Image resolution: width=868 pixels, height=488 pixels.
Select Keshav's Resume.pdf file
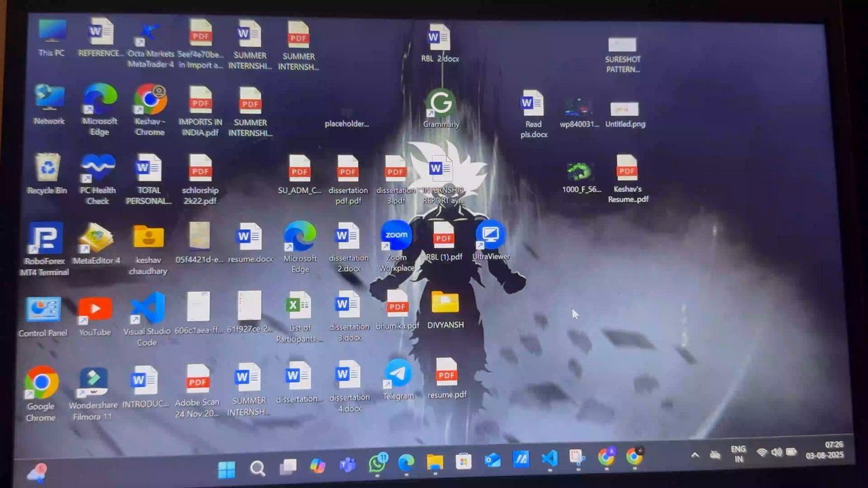[x=628, y=179]
